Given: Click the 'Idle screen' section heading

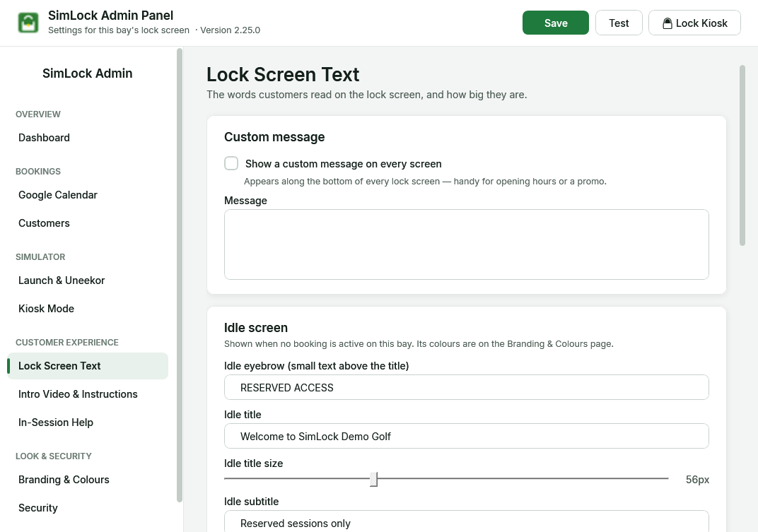Looking at the screenshot, I should (x=256, y=328).
